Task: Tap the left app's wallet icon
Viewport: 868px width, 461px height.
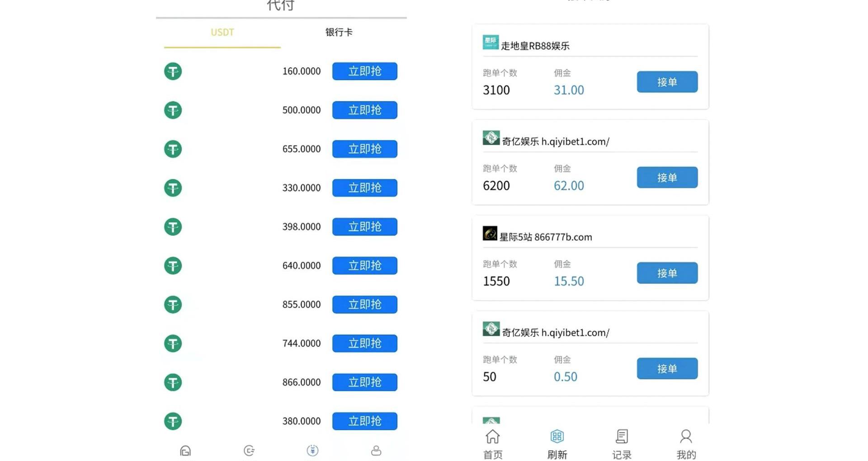Action: pyautogui.click(x=249, y=451)
